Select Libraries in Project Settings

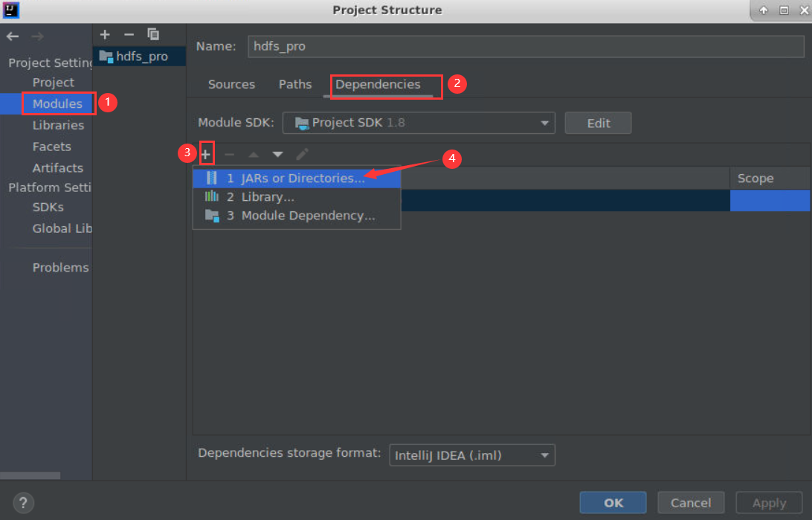58,125
